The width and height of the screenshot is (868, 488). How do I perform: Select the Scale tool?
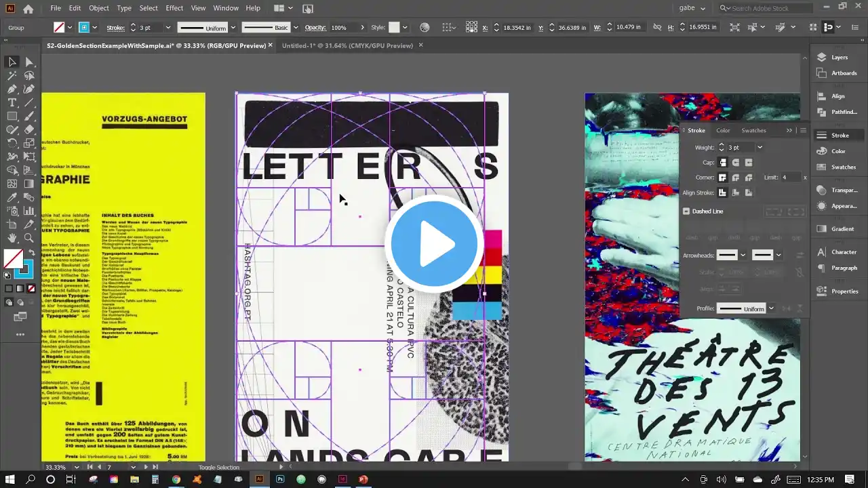click(29, 143)
